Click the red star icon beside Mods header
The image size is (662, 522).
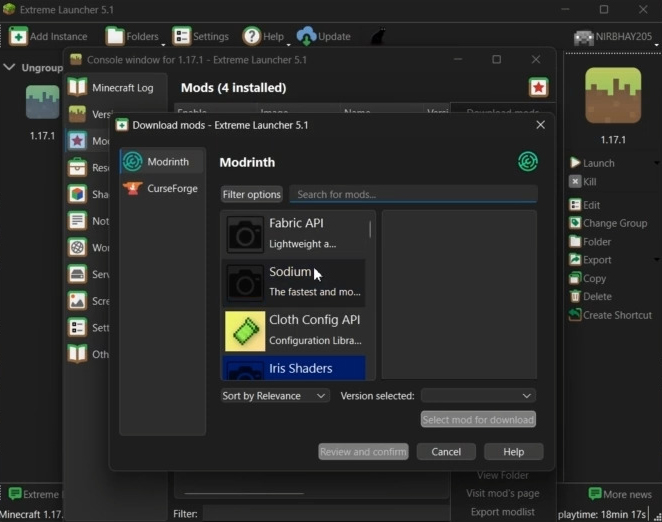pyautogui.click(x=538, y=87)
